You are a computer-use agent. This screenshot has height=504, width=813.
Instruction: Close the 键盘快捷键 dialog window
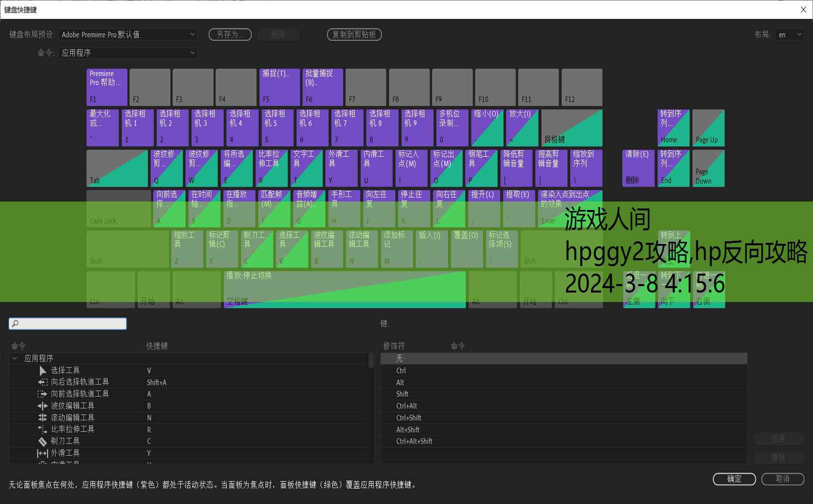click(x=803, y=9)
